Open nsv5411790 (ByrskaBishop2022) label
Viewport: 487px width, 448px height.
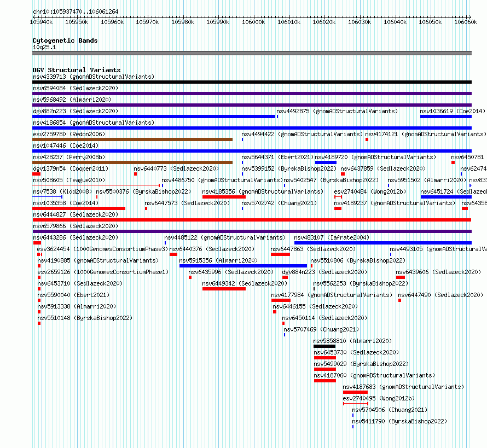point(399,421)
